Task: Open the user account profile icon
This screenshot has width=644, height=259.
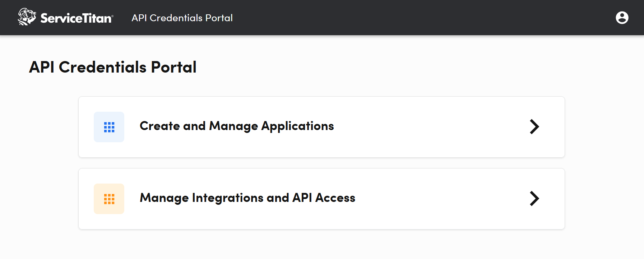Action: (622, 18)
